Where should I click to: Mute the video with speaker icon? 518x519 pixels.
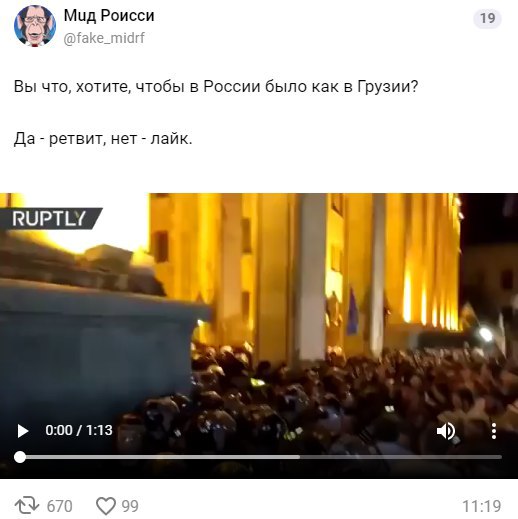point(446,431)
